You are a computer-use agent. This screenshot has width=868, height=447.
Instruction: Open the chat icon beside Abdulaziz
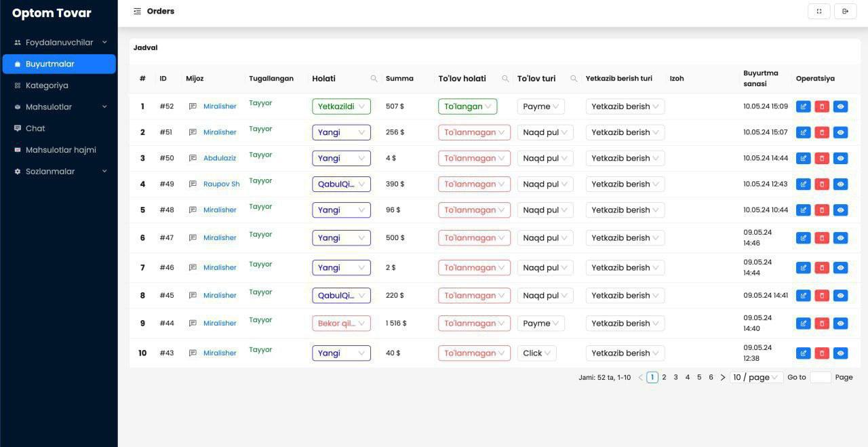tap(193, 158)
